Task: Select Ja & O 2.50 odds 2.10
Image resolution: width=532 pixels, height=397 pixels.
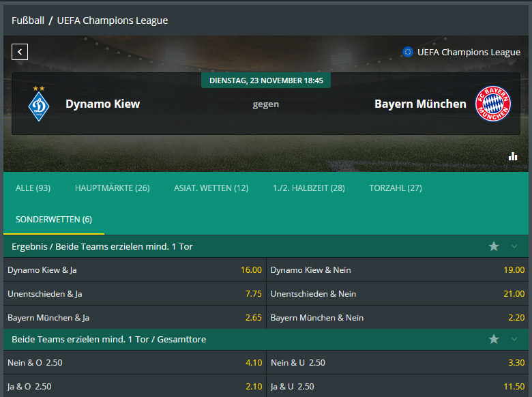Action: click(134, 386)
